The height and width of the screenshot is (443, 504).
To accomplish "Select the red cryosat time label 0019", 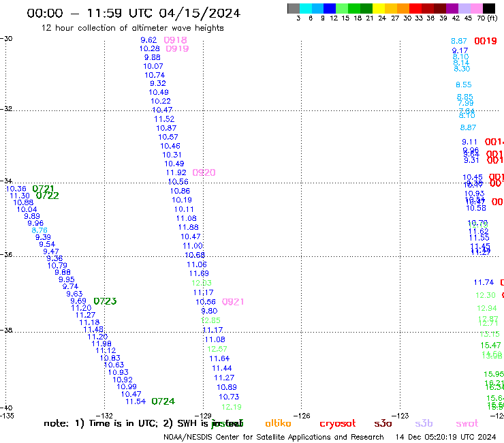I will coord(486,41).
